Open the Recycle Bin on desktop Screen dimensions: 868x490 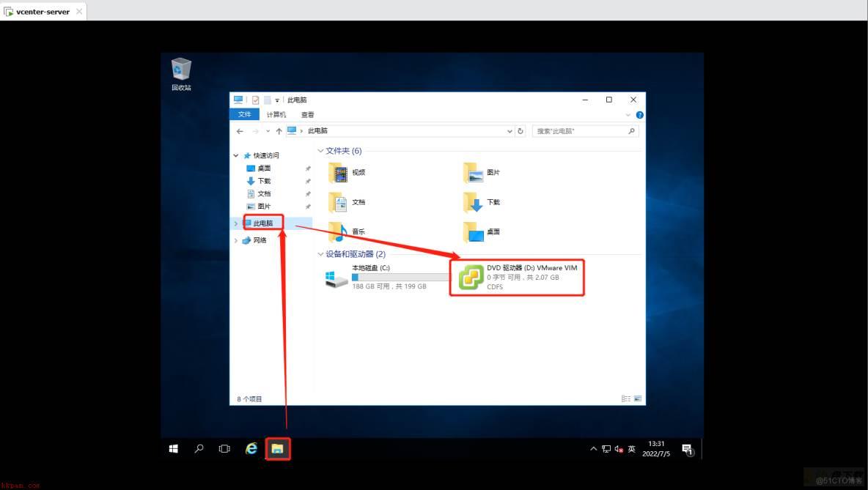click(x=181, y=74)
